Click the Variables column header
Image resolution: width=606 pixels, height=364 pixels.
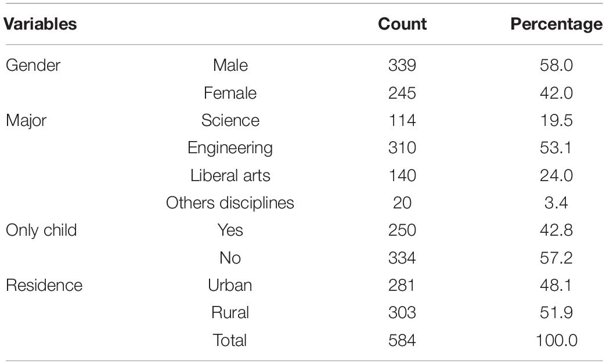[x=40, y=24]
